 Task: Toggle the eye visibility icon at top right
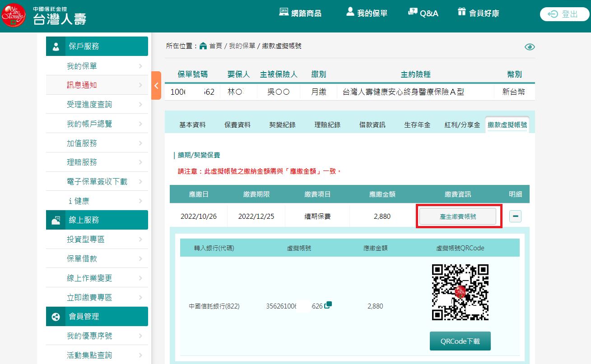(x=530, y=47)
